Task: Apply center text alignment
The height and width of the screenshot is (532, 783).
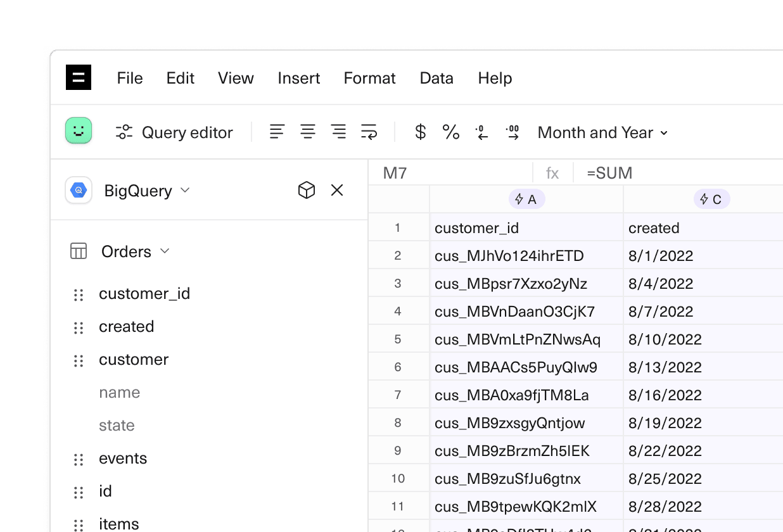Action: point(308,131)
